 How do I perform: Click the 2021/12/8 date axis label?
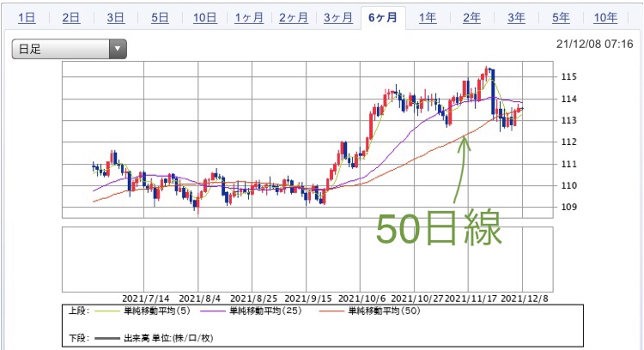tap(524, 299)
